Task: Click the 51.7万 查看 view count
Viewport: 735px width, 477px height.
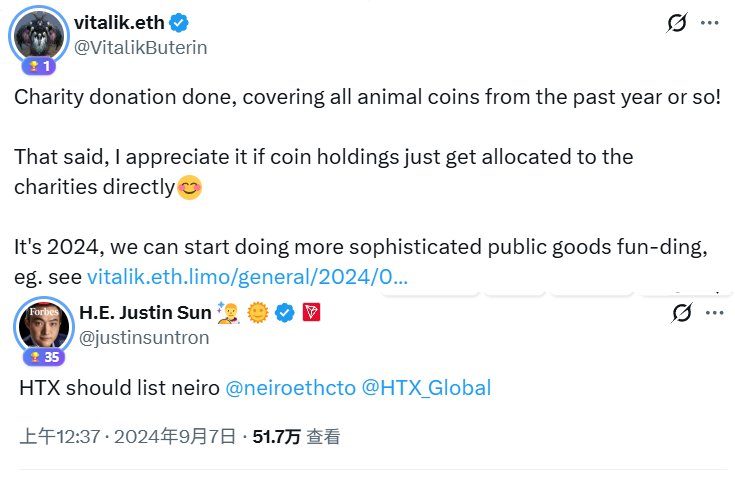Action: 296,436
